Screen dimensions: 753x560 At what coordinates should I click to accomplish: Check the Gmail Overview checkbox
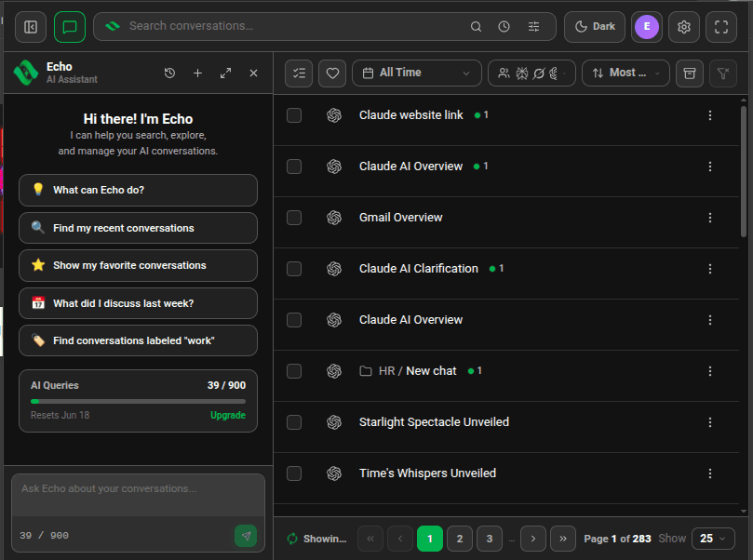[294, 218]
